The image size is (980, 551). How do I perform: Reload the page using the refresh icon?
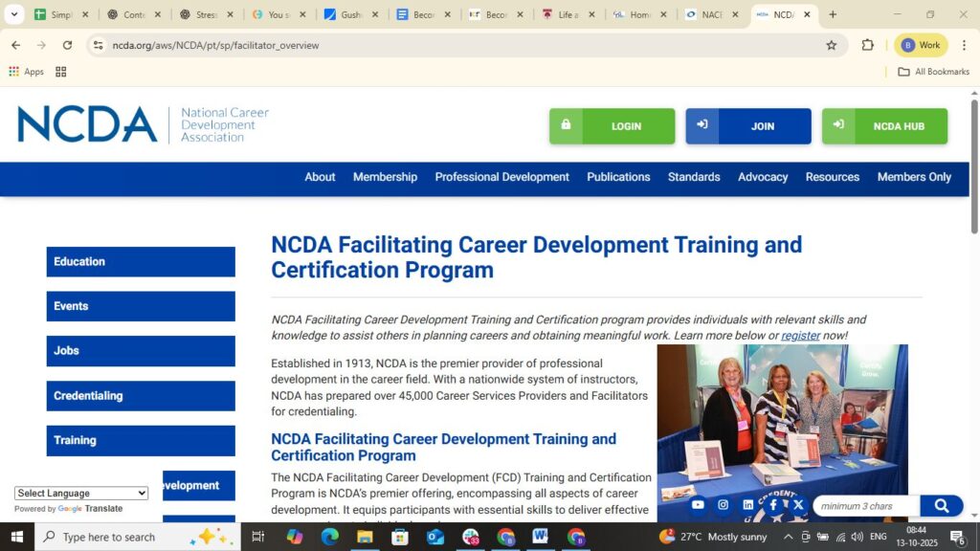tap(67, 45)
